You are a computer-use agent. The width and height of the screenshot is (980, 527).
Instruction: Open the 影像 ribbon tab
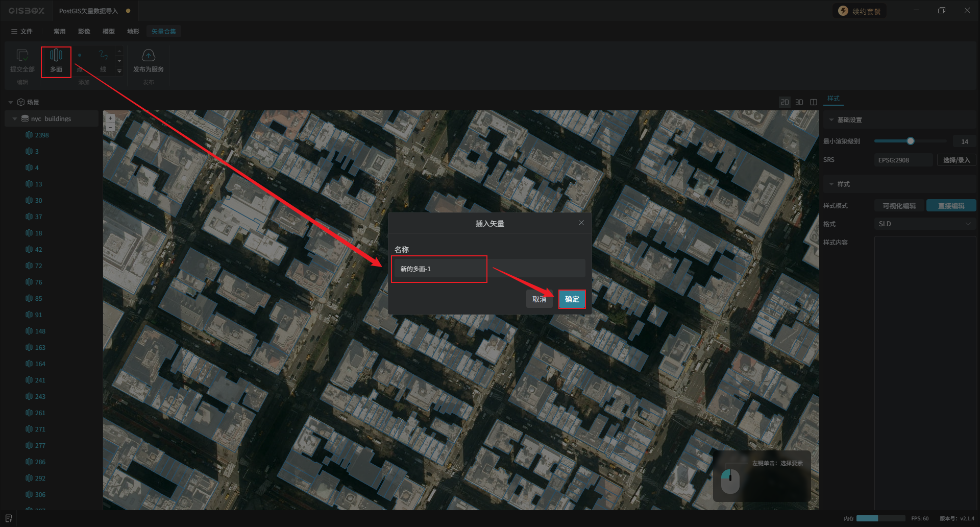(x=84, y=32)
